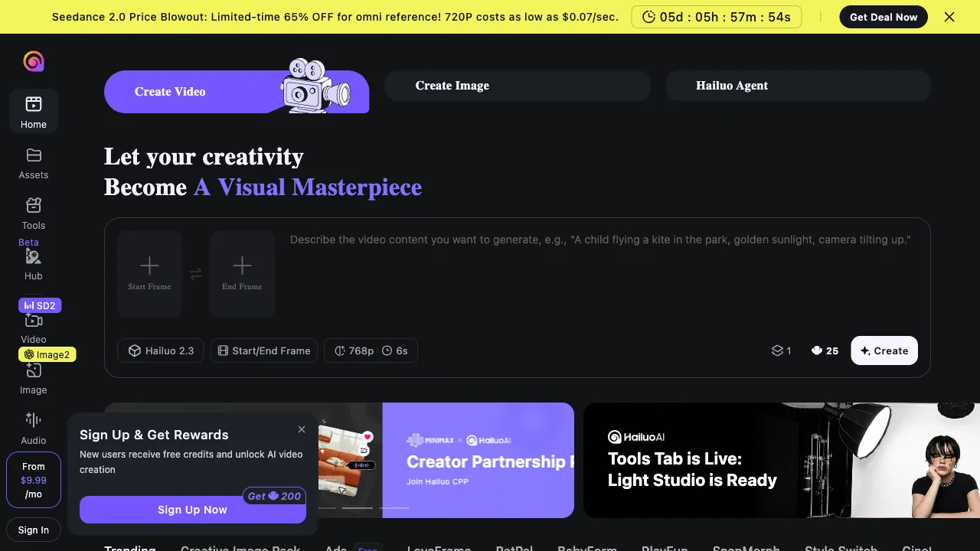Close the Sign Up & Get Rewards popup
This screenshot has height=551, width=980.
pyautogui.click(x=302, y=429)
